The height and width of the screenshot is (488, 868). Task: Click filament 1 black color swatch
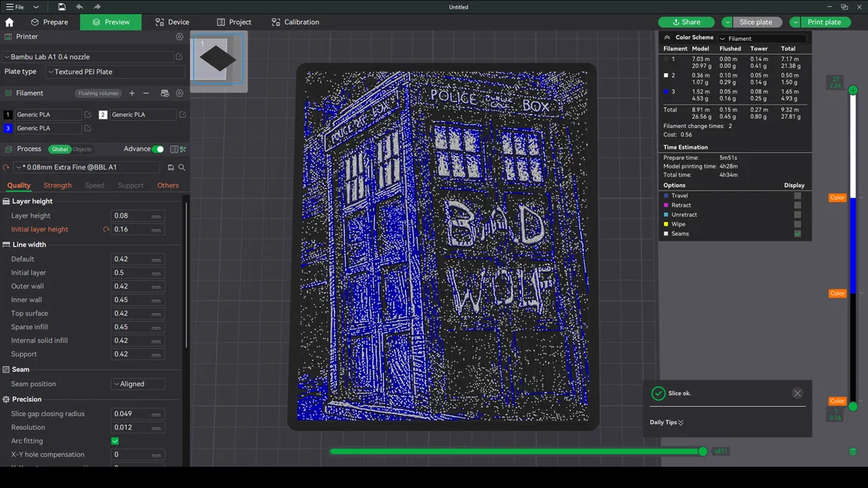point(8,115)
